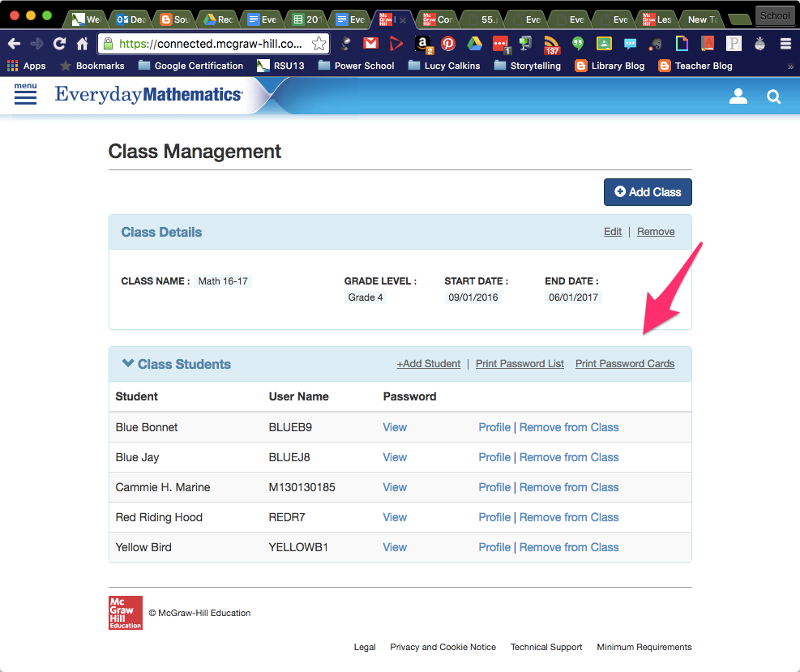Remove Blue Jay from class
Viewport: 800px width, 672px height.
point(569,458)
